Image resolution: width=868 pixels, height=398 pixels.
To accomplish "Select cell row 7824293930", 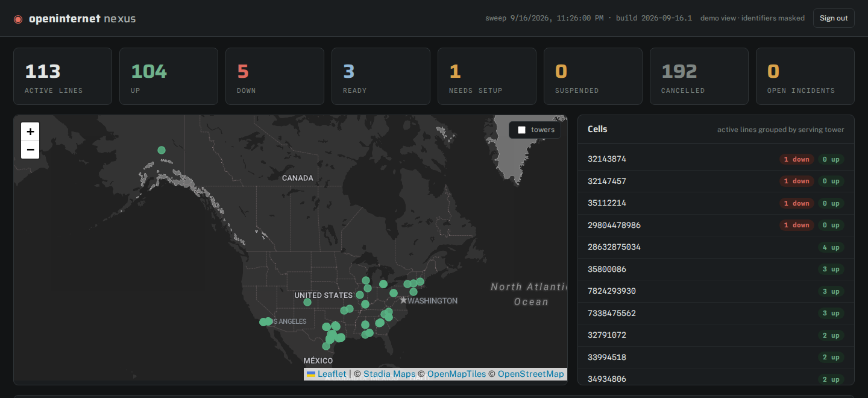I will click(x=716, y=291).
